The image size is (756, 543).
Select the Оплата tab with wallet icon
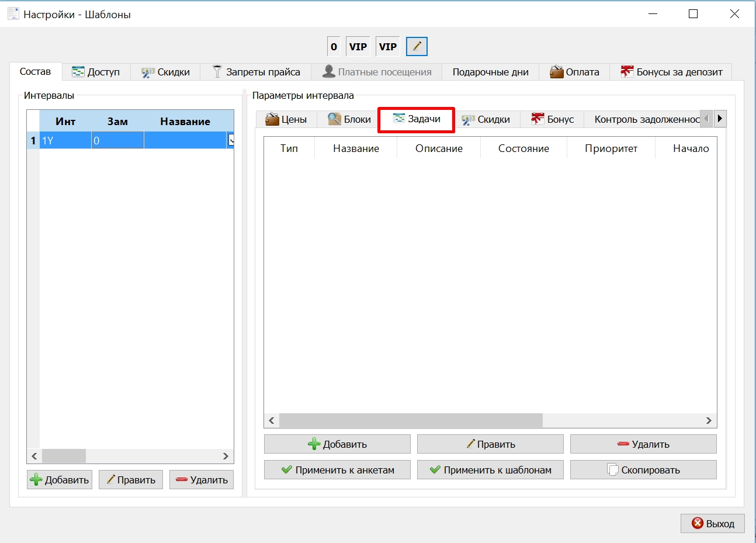pos(574,72)
